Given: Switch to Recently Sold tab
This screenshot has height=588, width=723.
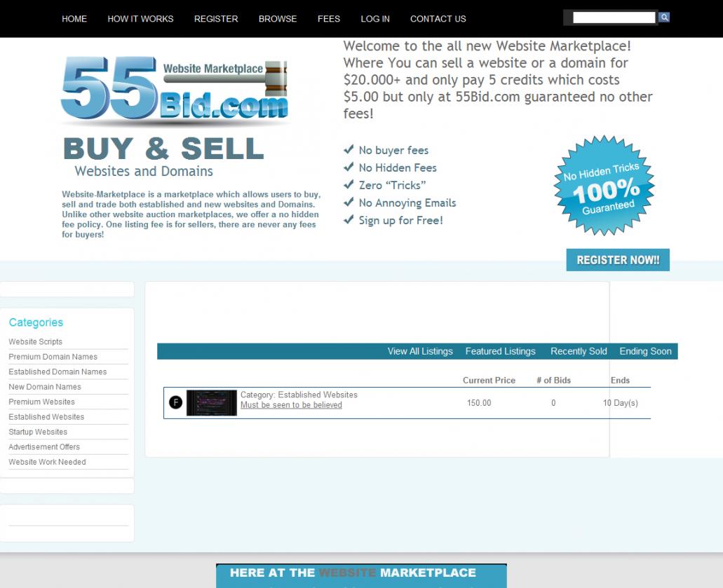Looking at the screenshot, I should click(x=579, y=351).
